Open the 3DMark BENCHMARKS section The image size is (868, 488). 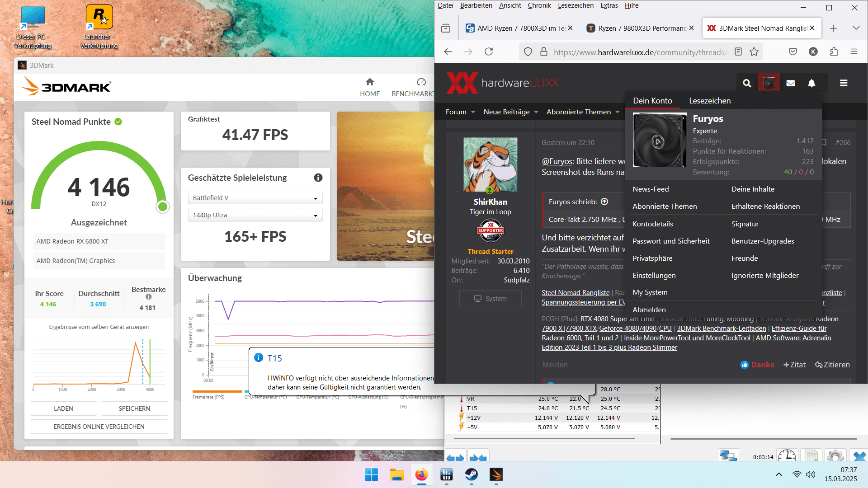[x=412, y=87]
